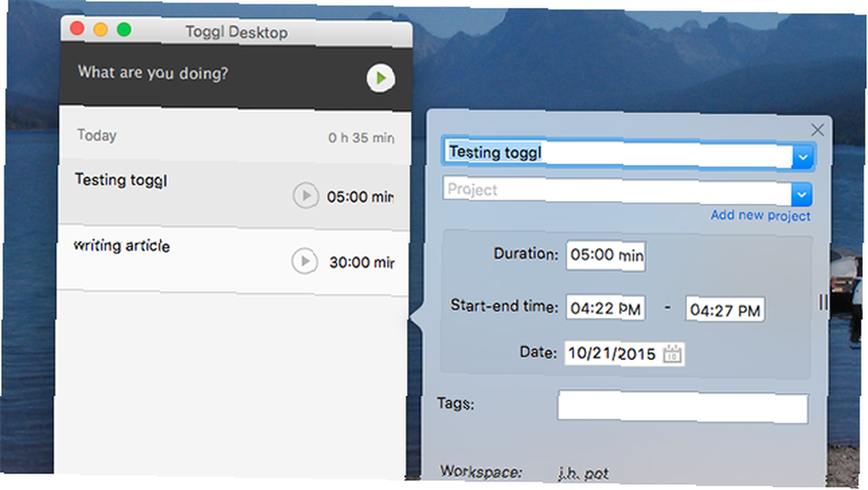Click the 05:00 min duration in list

(360, 197)
